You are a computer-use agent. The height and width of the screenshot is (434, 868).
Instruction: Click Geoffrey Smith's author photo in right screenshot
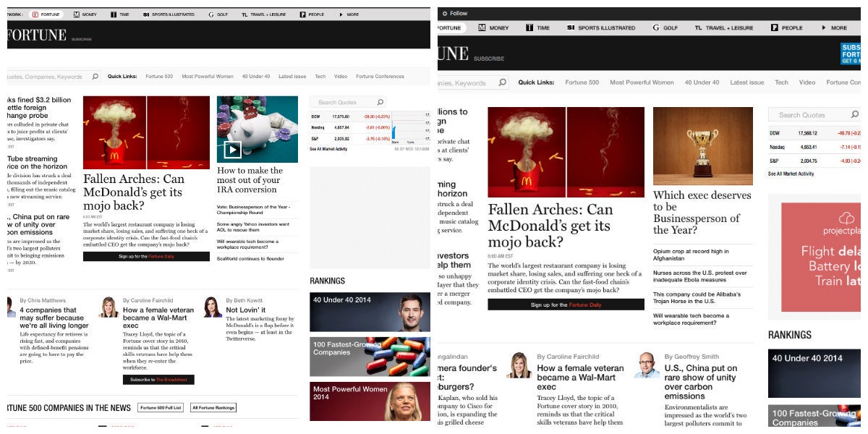click(x=647, y=365)
